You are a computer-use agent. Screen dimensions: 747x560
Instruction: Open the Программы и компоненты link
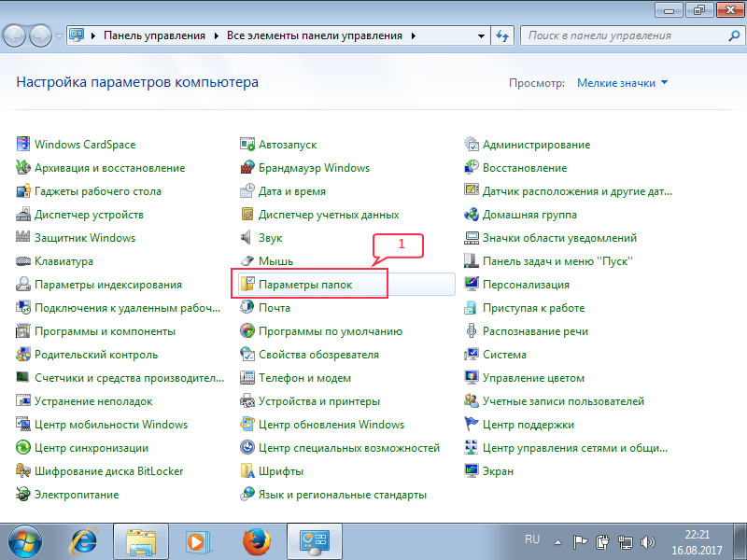coord(105,331)
